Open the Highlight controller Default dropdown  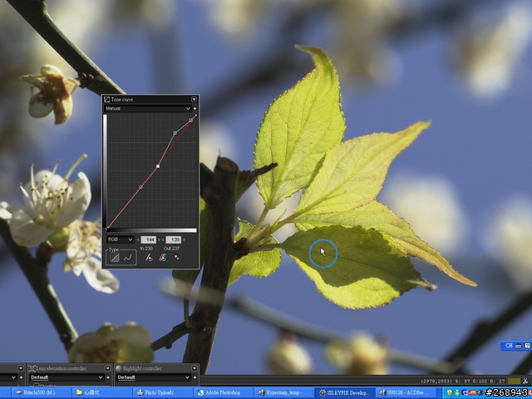pyautogui.click(x=153, y=377)
